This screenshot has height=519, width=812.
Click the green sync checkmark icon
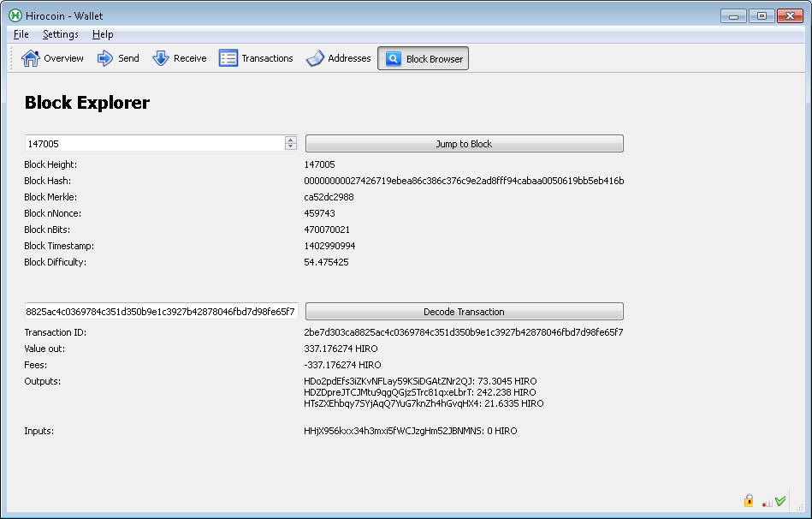(780, 500)
